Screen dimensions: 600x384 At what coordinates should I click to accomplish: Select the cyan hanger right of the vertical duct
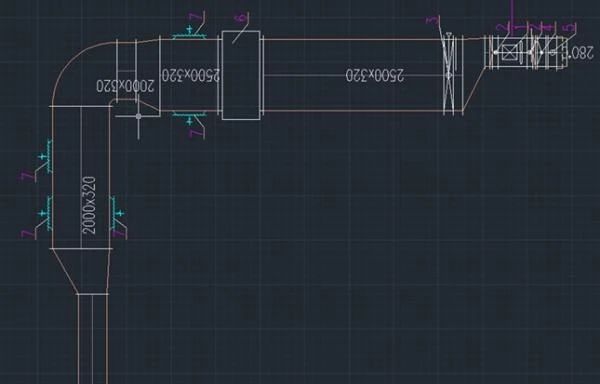tap(117, 213)
